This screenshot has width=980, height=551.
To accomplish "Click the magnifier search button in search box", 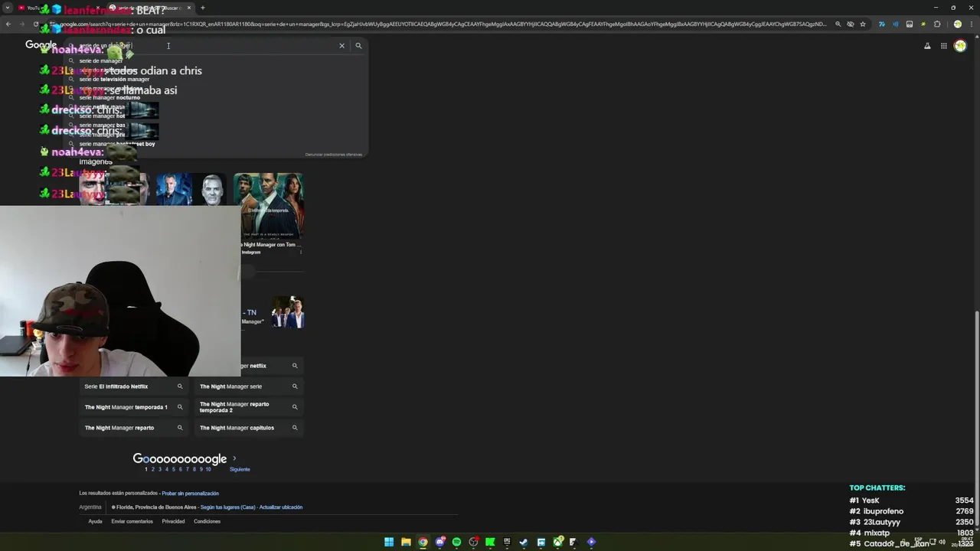I will [x=358, y=46].
